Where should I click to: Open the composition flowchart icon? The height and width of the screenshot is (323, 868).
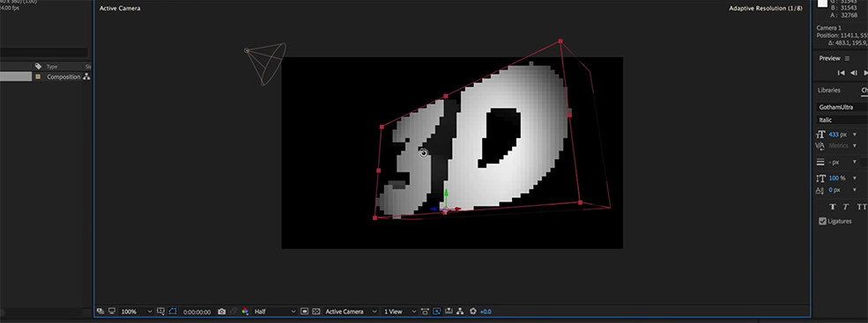click(x=460, y=312)
